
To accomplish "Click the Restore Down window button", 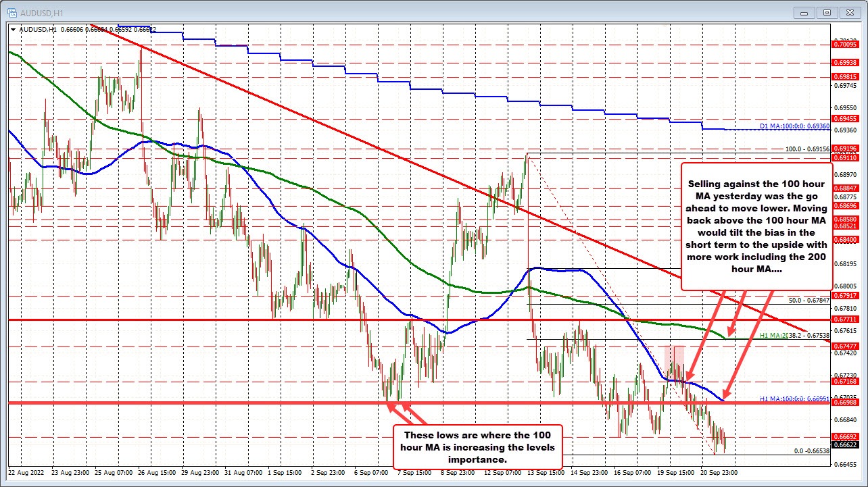I will (826, 12).
